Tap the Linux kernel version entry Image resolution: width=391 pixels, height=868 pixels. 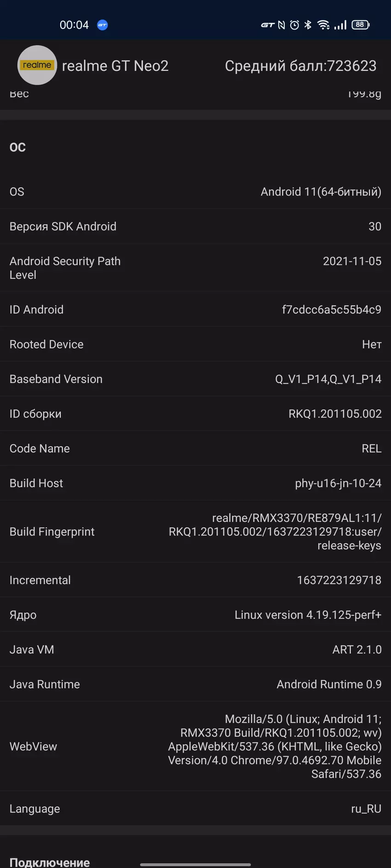tap(308, 615)
